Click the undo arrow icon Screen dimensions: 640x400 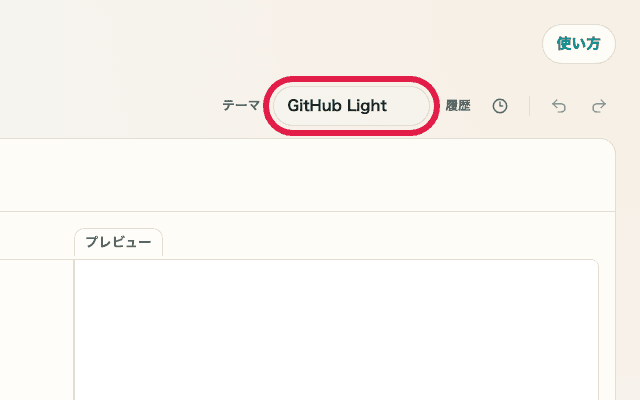pyautogui.click(x=559, y=106)
